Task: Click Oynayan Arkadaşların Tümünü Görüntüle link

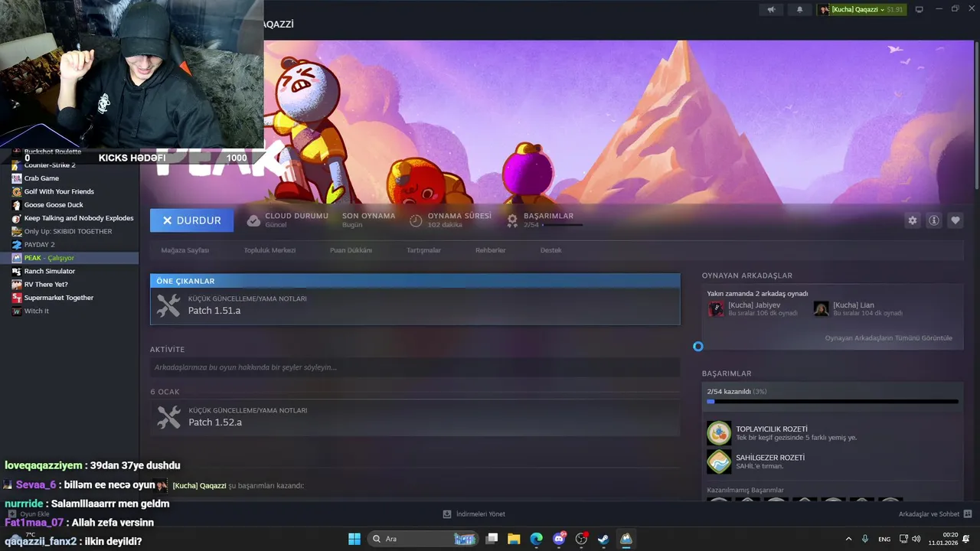Action: 888,338
